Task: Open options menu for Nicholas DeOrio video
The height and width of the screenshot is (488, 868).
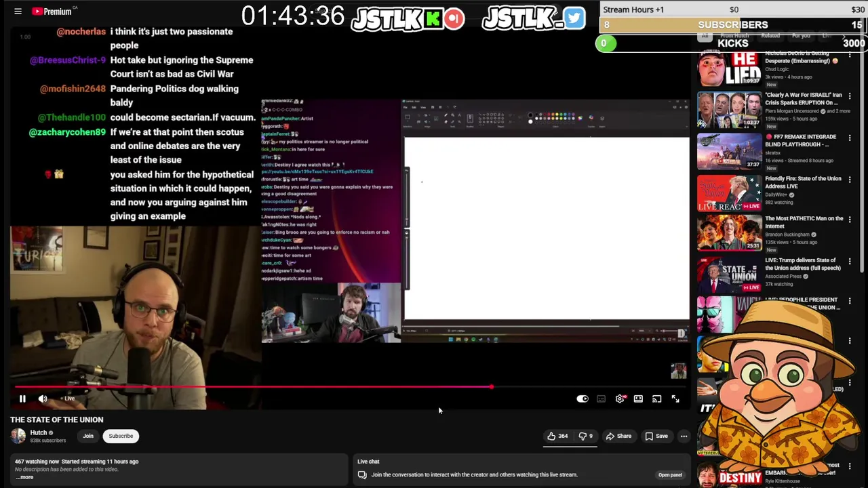Action: (x=850, y=54)
